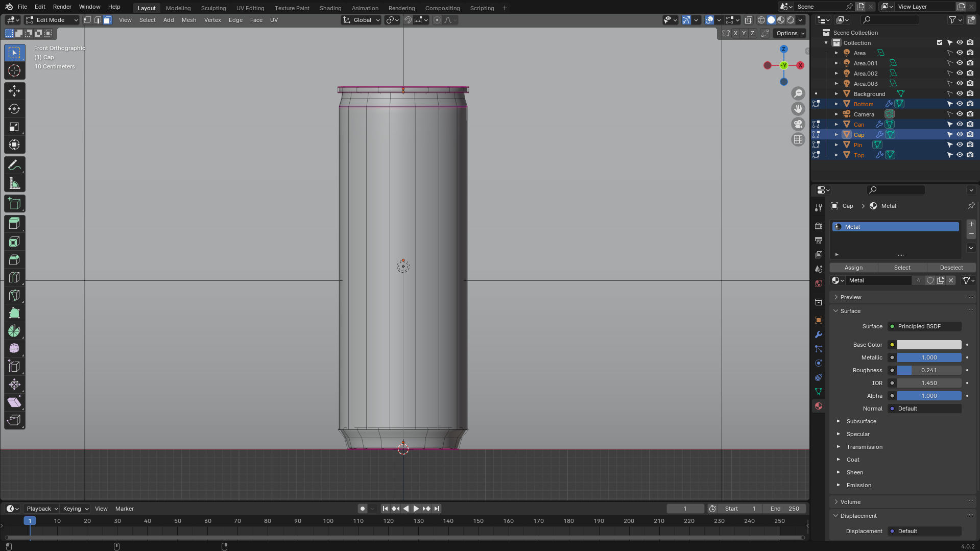Open the File menu

pyautogui.click(x=22, y=7)
